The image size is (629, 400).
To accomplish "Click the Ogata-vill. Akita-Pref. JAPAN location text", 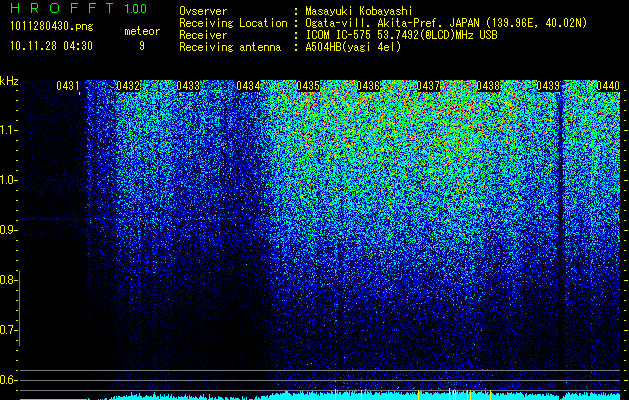I will pyautogui.click(x=446, y=23).
